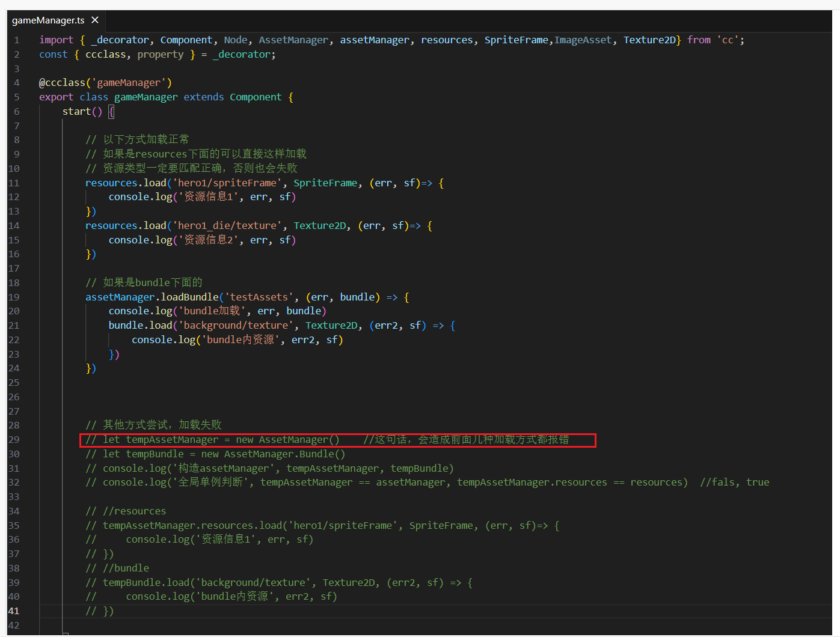Click tempAssetManager.resources.load on line 35

[192, 525]
